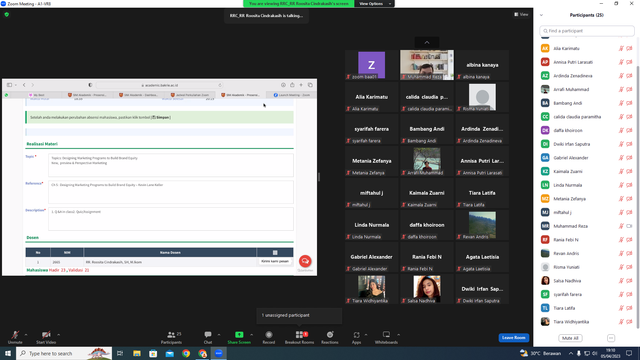Expand audio options arrow next to Unmute

click(x=26, y=335)
